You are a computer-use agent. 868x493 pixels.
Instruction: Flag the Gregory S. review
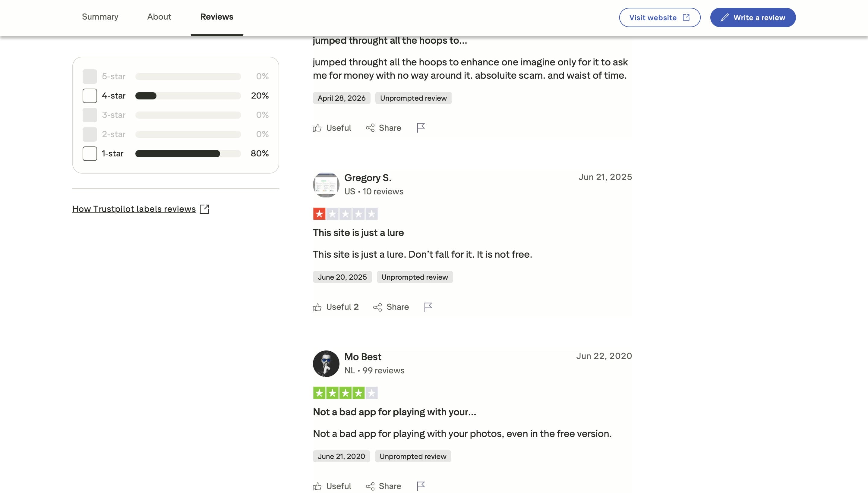[428, 307]
